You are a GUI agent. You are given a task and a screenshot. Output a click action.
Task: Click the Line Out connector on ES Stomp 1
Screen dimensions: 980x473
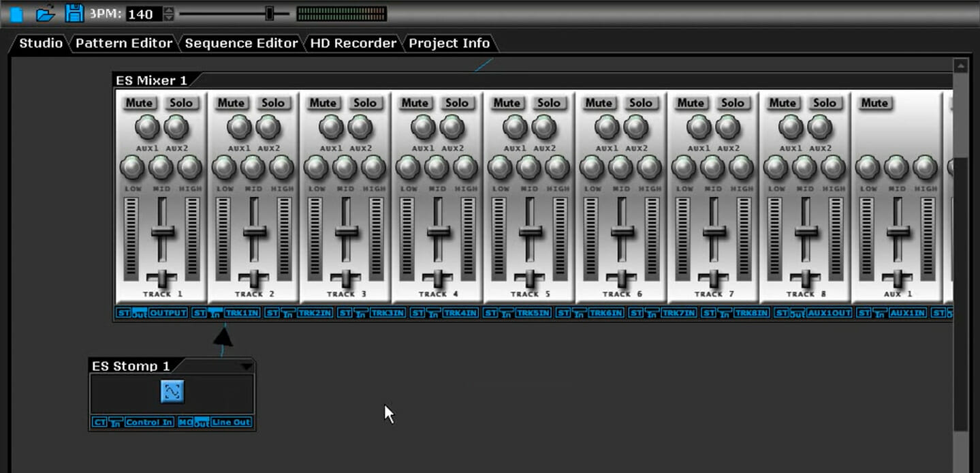pyautogui.click(x=232, y=423)
